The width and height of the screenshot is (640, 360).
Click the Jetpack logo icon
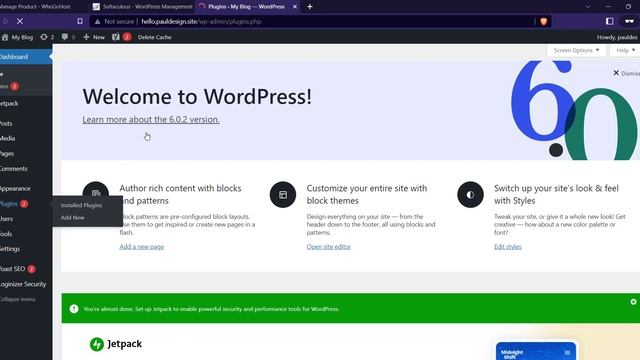[97, 344]
